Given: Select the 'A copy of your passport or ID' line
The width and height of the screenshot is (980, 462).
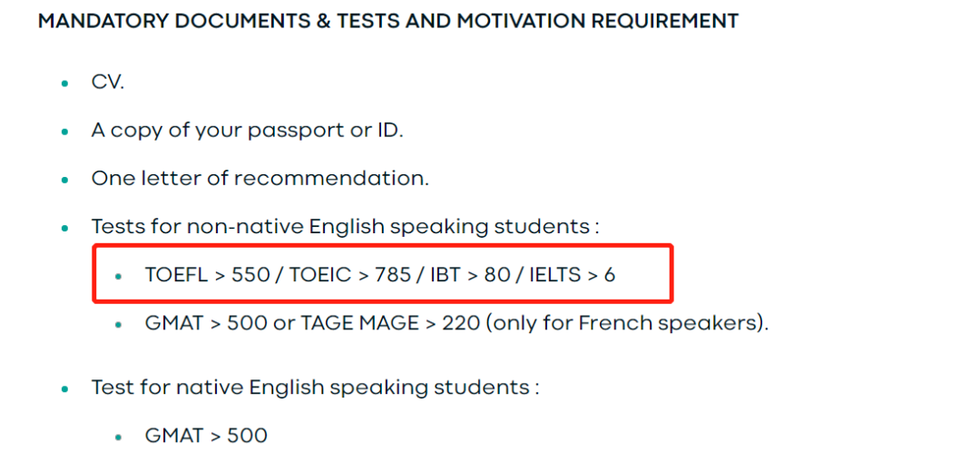Looking at the screenshot, I should point(247,130).
